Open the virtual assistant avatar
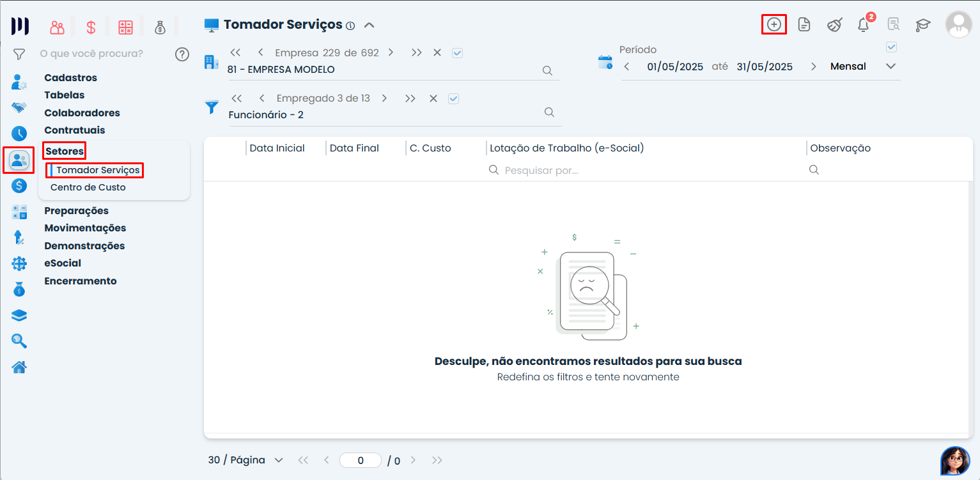The width and height of the screenshot is (980, 480). (954, 460)
